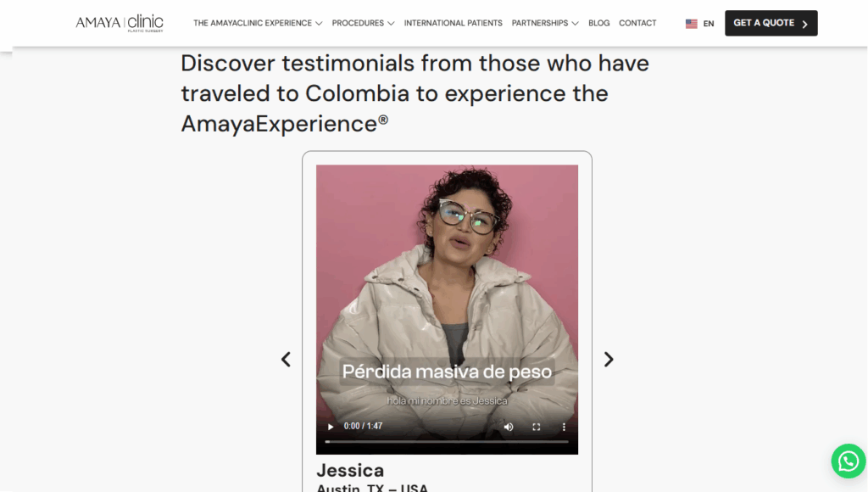
Task: Expand the Procedures dropdown
Action: click(x=363, y=23)
